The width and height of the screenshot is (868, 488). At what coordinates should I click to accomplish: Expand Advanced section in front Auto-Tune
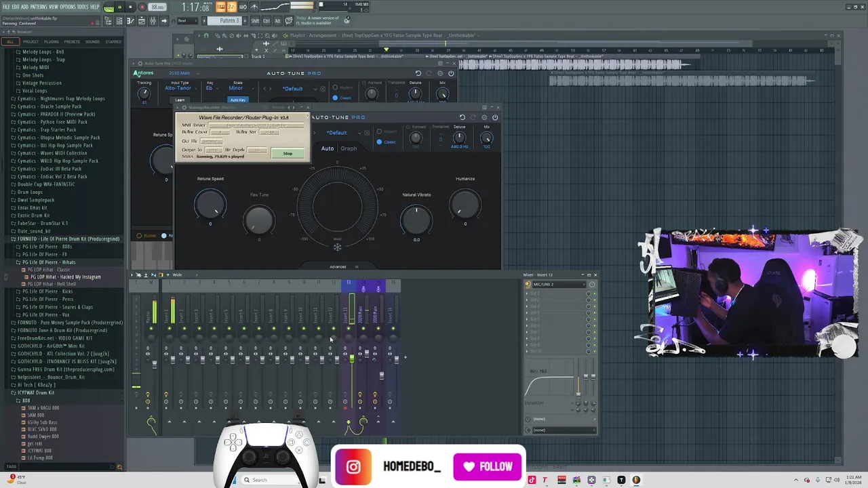coord(338,267)
